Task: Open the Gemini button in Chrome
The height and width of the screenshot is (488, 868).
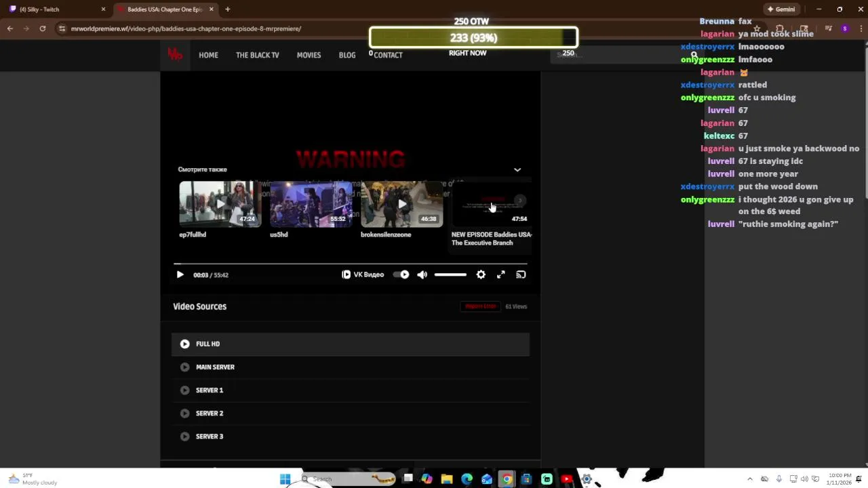Action: tap(781, 9)
